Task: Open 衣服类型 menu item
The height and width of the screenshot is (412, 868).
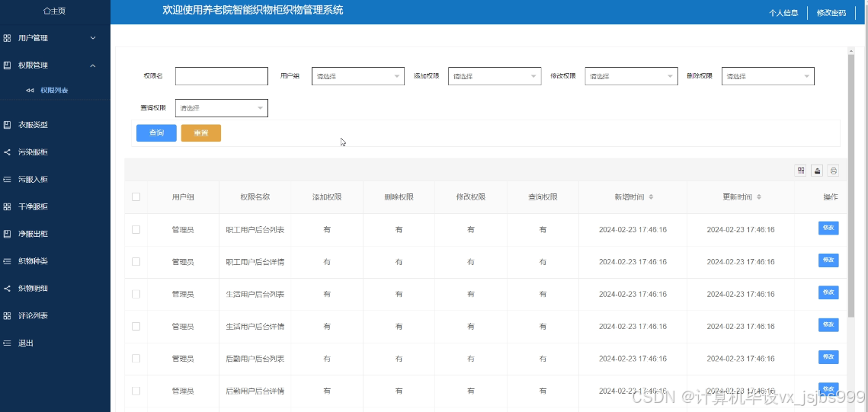Action: 34,125
